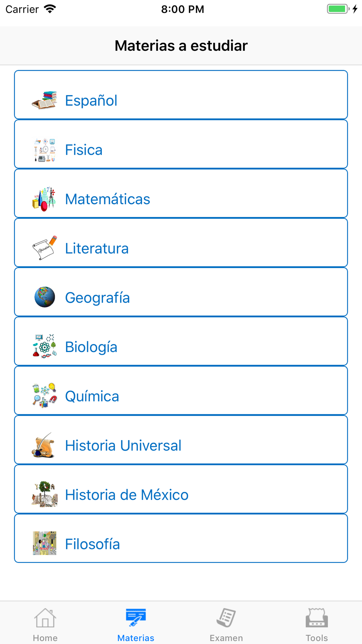Select the Filosofía subject label

tap(92, 544)
